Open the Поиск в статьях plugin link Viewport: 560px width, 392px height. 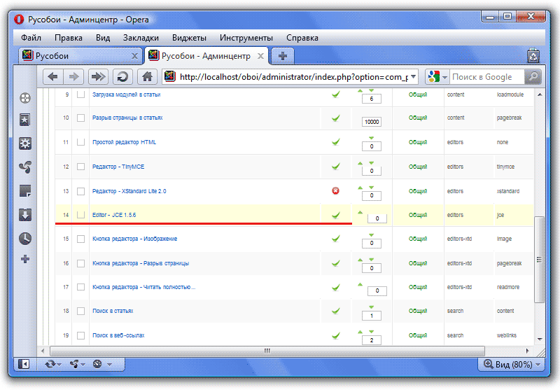coord(113,311)
